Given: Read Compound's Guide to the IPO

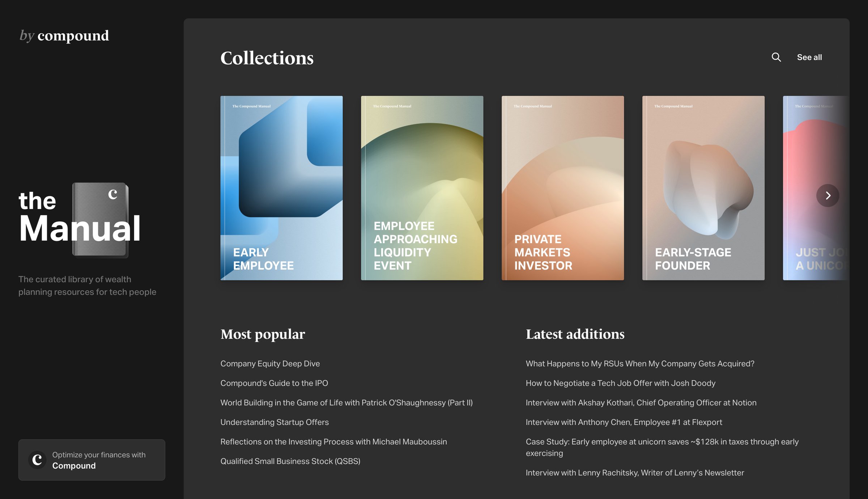Looking at the screenshot, I should click(x=274, y=383).
